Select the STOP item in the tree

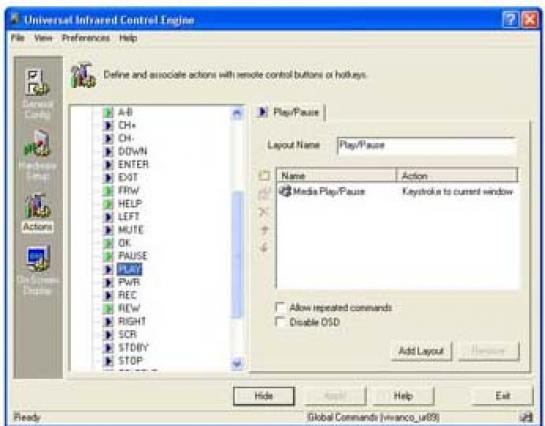click(130, 361)
